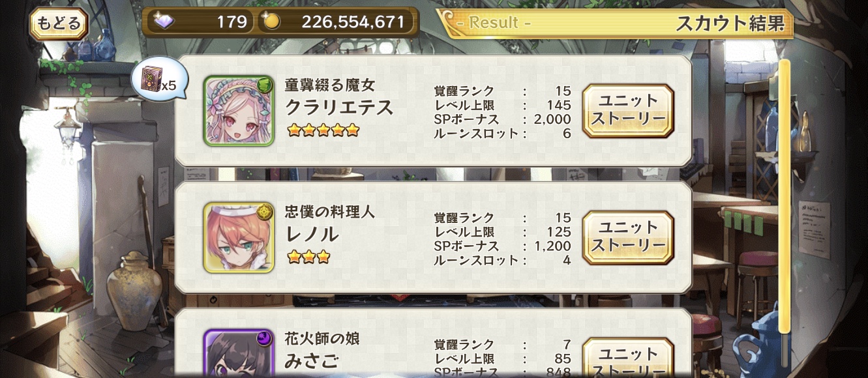Click yellow element badge on レノル portrait

[x=265, y=211]
